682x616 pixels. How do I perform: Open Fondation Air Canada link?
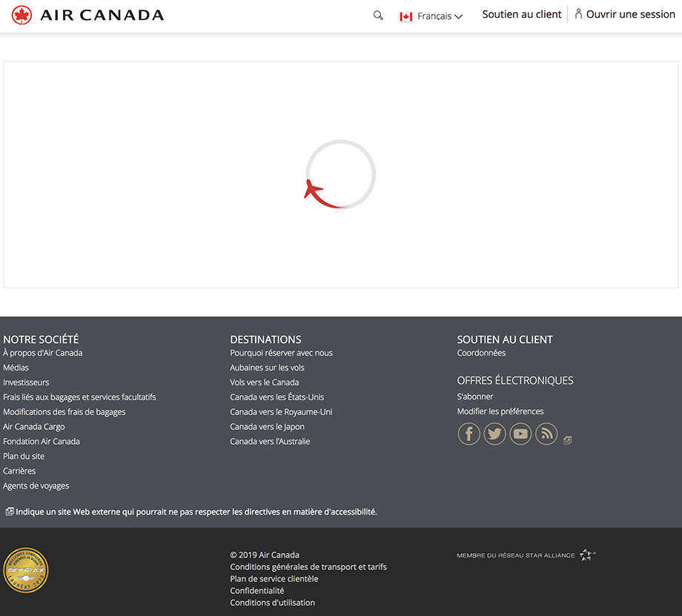coord(42,442)
